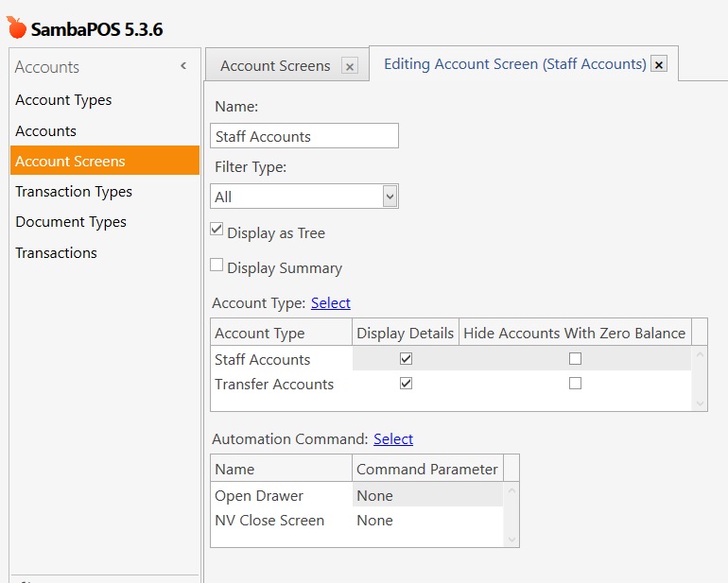728x583 pixels.
Task: Click account type list scroll up arrow
Action: click(x=700, y=355)
